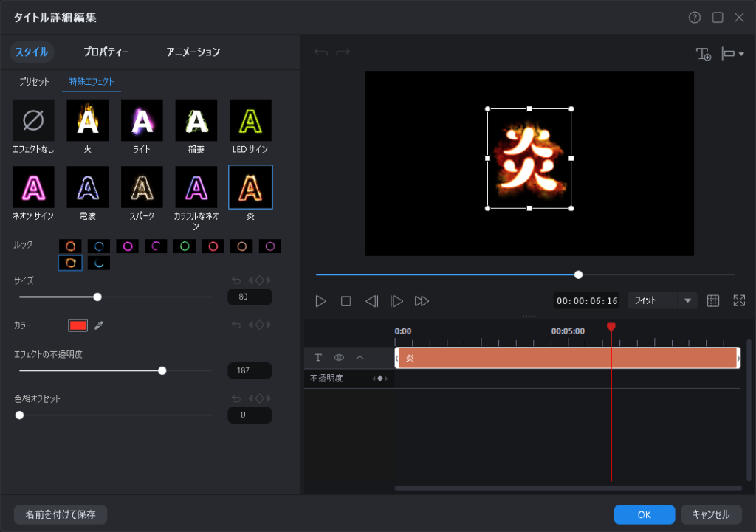Click the add text icon
This screenshot has width=756, height=532.
pyautogui.click(x=704, y=54)
